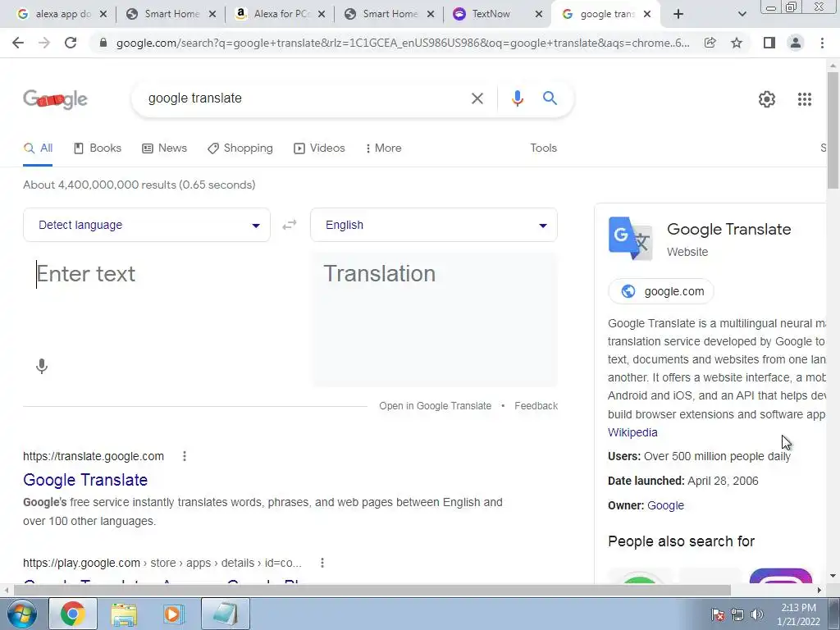Screen dimensions: 840x630
Task: Open options menu for translate.google.com result
Action: click(185, 456)
